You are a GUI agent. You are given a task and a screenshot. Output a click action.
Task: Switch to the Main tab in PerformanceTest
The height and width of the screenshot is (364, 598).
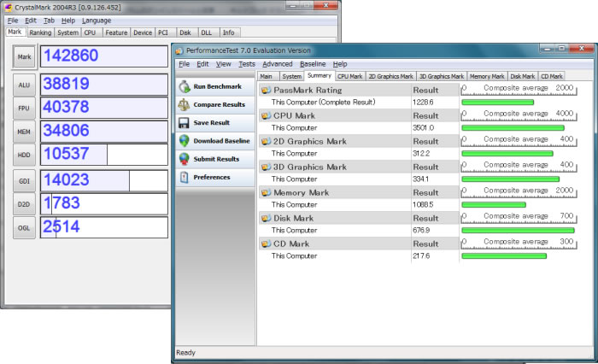[267, 76]
